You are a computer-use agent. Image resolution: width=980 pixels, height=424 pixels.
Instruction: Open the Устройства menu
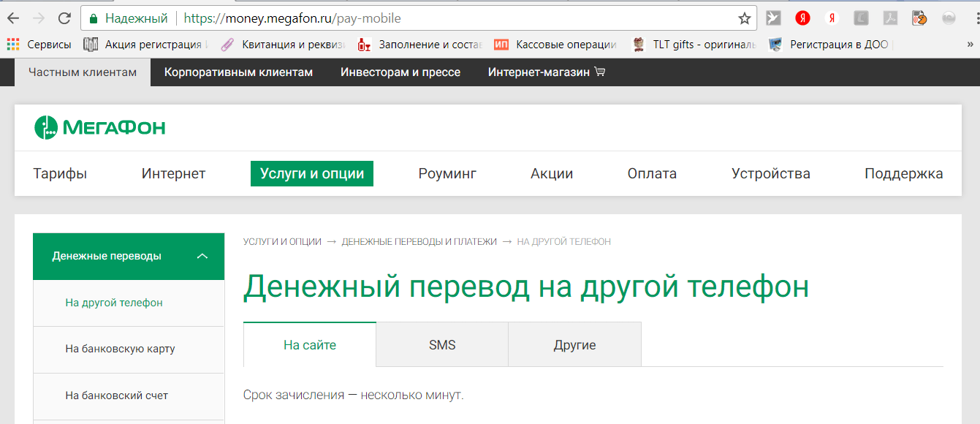click(771, 174)
